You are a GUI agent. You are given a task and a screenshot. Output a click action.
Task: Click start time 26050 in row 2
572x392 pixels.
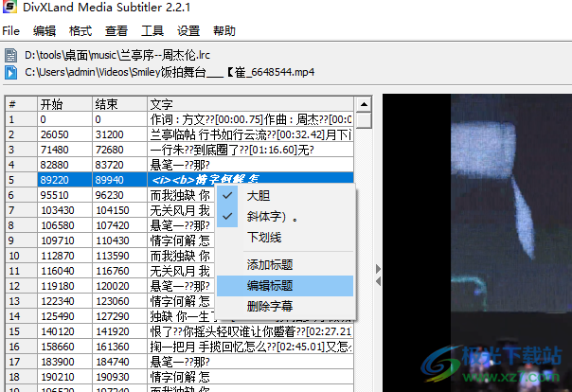tap(64, 134)
